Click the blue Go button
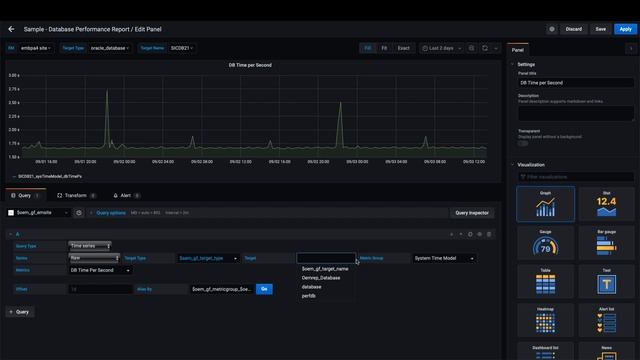The width and height of the screenshot is (640, 360). point(264,289)
